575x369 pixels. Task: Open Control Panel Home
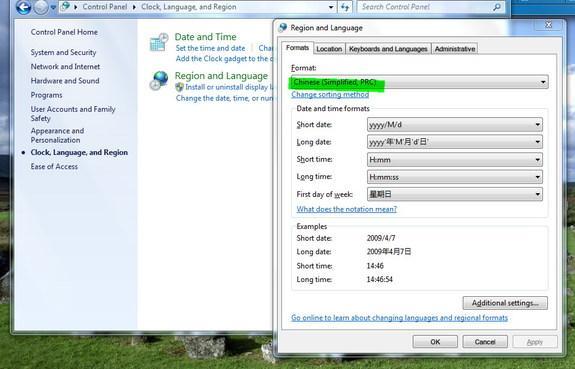[x=64, y=32]
